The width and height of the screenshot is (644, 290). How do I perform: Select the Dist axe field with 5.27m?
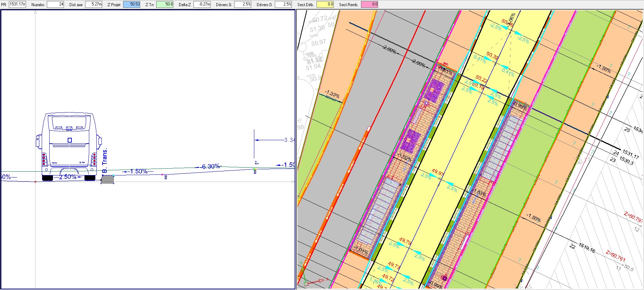pos(94,4)
